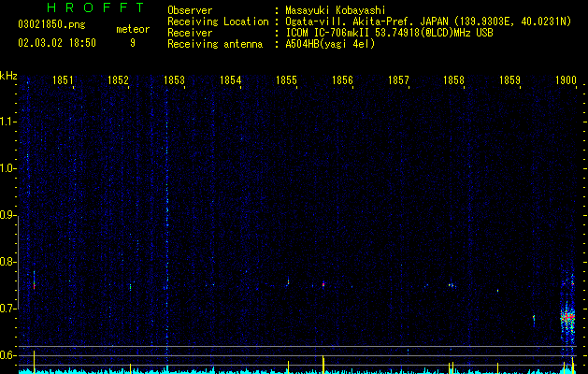Select the A504HB(yagi 4el) antenna text
Image resolution: width=588 pixels, height=374 pixels.
330,44
